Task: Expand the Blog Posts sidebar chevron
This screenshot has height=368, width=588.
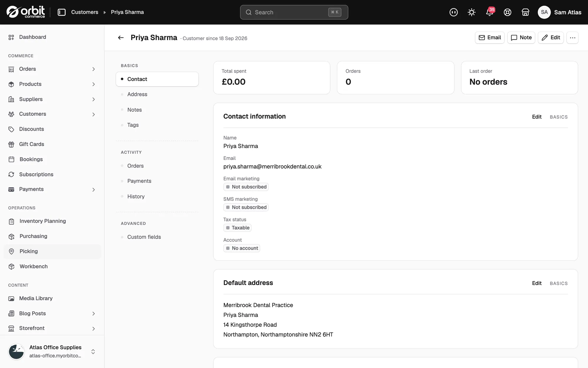Action: pyautogui.click(x=93, y=314)
